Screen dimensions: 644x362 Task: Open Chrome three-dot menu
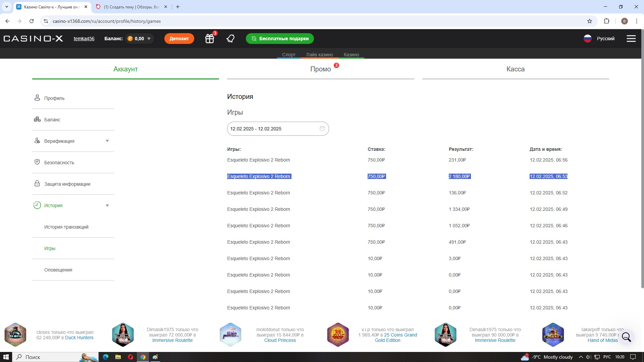tap(637, 21)
